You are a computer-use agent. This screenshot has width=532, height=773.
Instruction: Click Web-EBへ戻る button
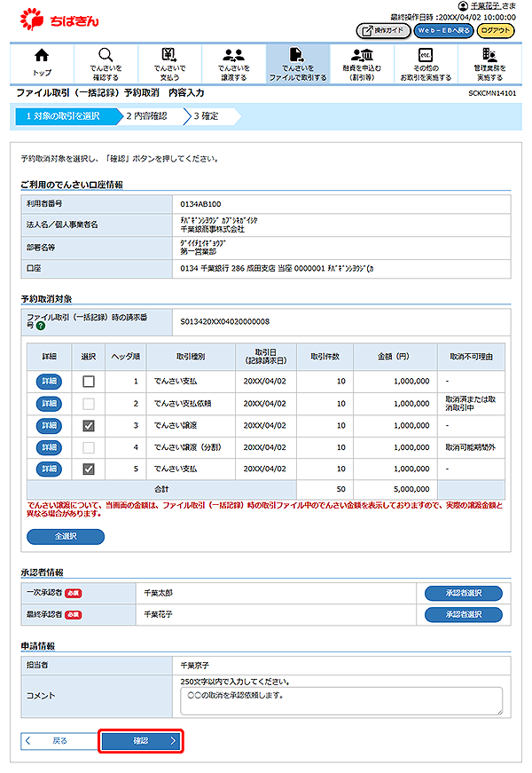[443, 30]
